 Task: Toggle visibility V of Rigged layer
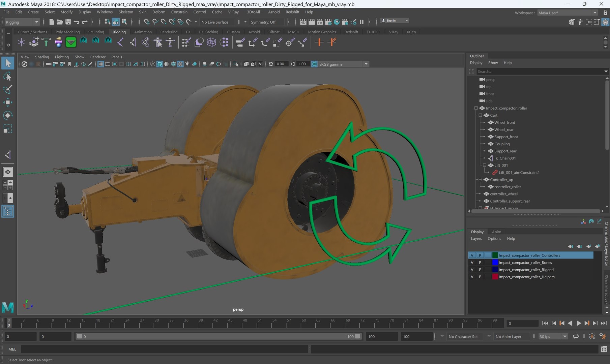pyautogui.click(x=472, y=270)
